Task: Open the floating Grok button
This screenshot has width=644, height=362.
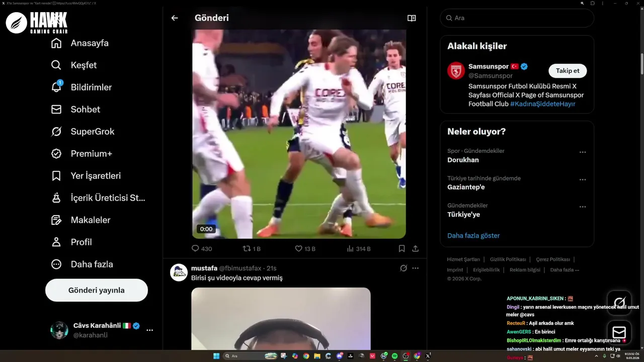Action: pos(619,303)
